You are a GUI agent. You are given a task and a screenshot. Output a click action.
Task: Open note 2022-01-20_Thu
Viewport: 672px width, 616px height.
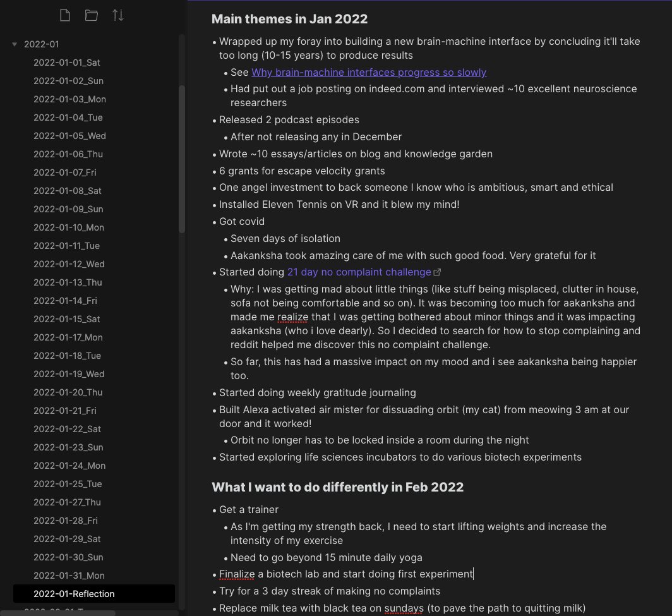pyautogui.click(x=68, y=392)
